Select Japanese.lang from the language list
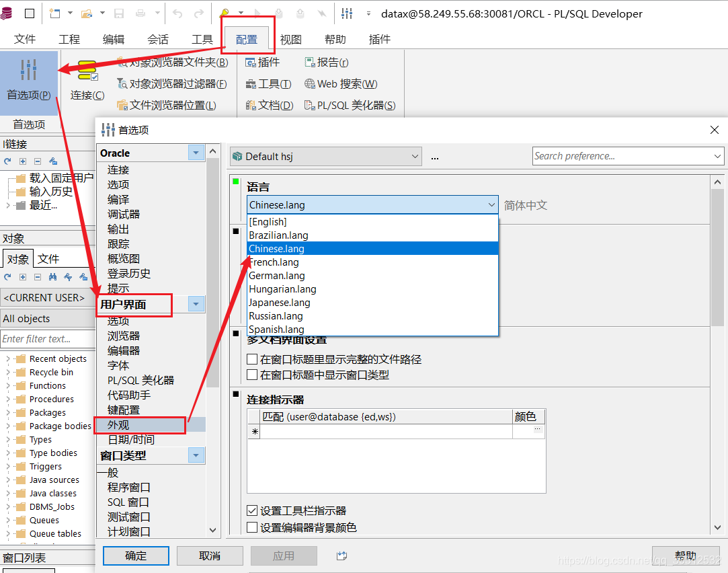728x573 pixels. tap(282, 302)
